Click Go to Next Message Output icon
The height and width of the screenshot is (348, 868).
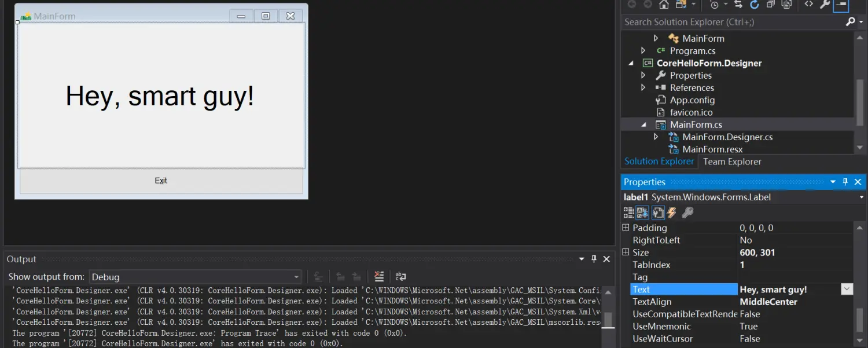356,276
